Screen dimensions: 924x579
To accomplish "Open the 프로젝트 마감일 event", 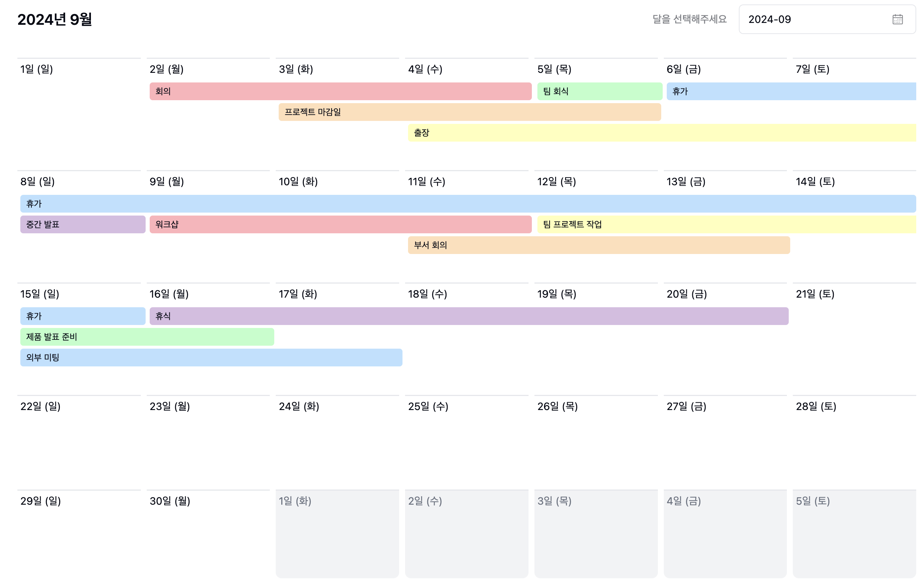I will [x=469, y=112].
